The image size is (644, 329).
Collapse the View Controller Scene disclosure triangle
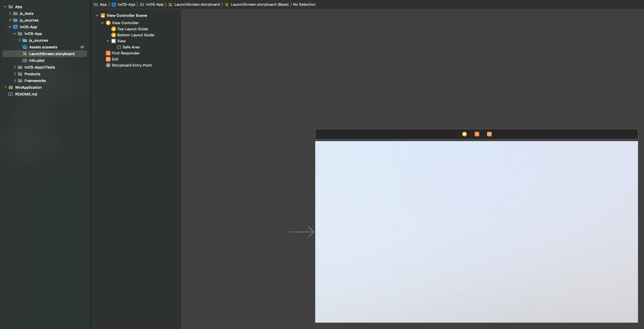coord(97,15)
